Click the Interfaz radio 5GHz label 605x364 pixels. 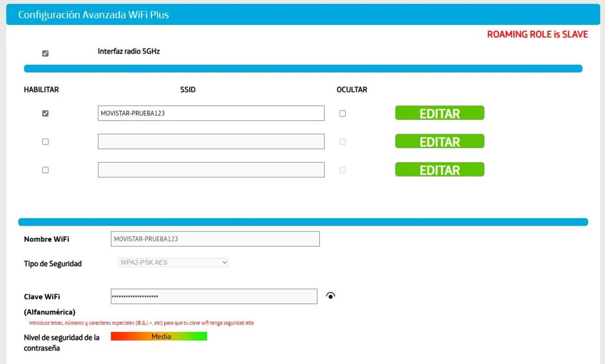pos(129,51)
